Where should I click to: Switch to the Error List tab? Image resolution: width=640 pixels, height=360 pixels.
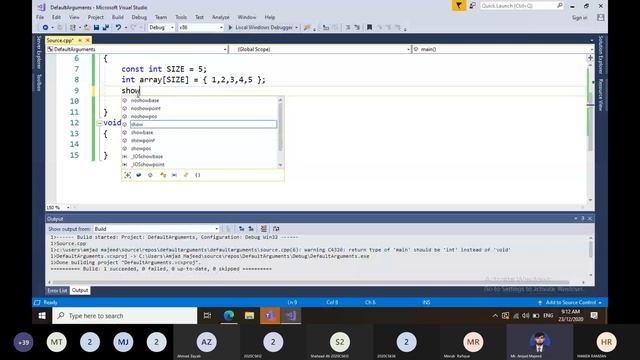pyautogui.click(x=57, y=290)
